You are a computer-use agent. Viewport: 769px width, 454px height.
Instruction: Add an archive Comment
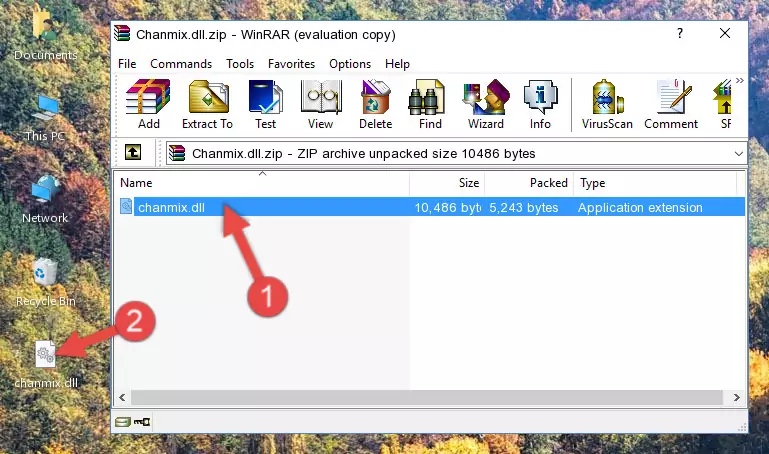point(671,104)
